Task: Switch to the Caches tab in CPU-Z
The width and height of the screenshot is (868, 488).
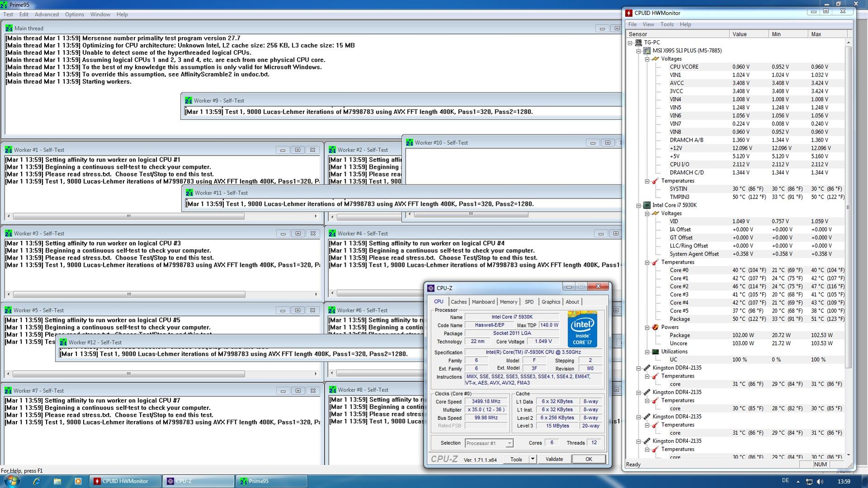Action: tap(459, 302)
